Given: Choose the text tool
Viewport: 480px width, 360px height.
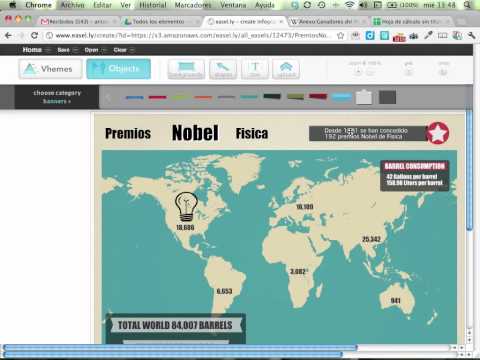Looking at the screenshot, I should pos(255,69).
